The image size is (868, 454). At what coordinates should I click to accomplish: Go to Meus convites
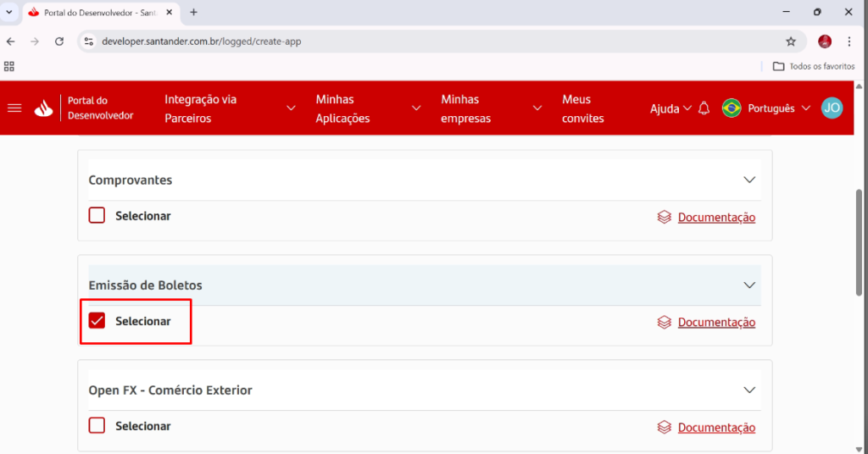pyautogui.click(x=583, y=108)
